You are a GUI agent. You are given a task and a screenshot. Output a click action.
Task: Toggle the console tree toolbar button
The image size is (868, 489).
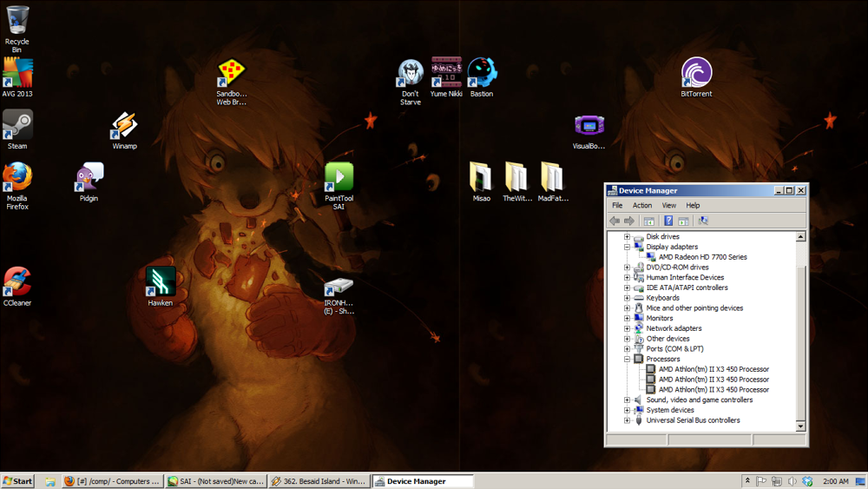pos(648,221)
